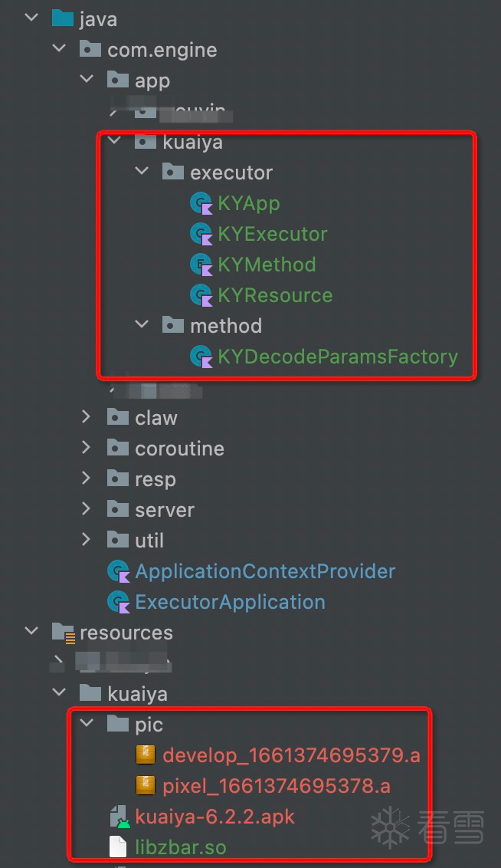501x868 pixels.
Task: Click the KYApp Kotlin class icon
Action: coord(201,204)
